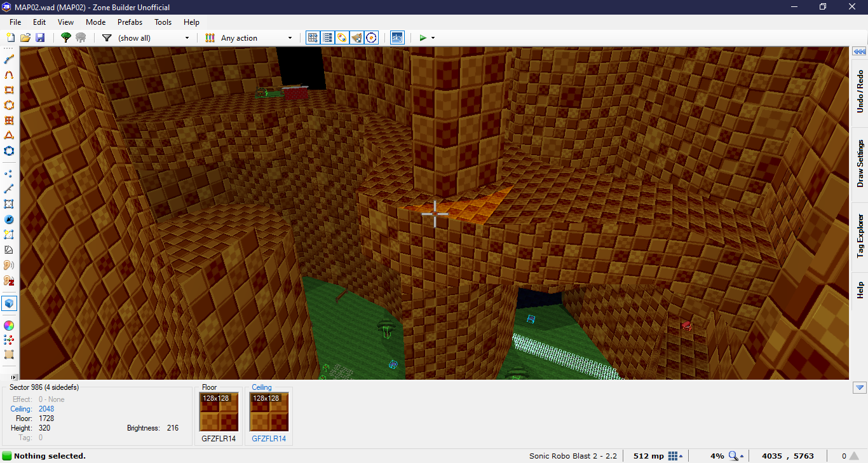
Task: Open the Sound Environment mode icon with red Z
Action: coord(9,280)
